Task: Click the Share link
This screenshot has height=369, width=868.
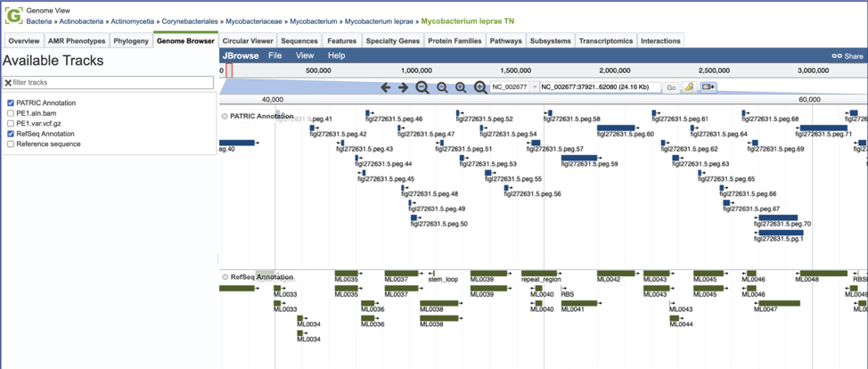Action: pos(848,56)
